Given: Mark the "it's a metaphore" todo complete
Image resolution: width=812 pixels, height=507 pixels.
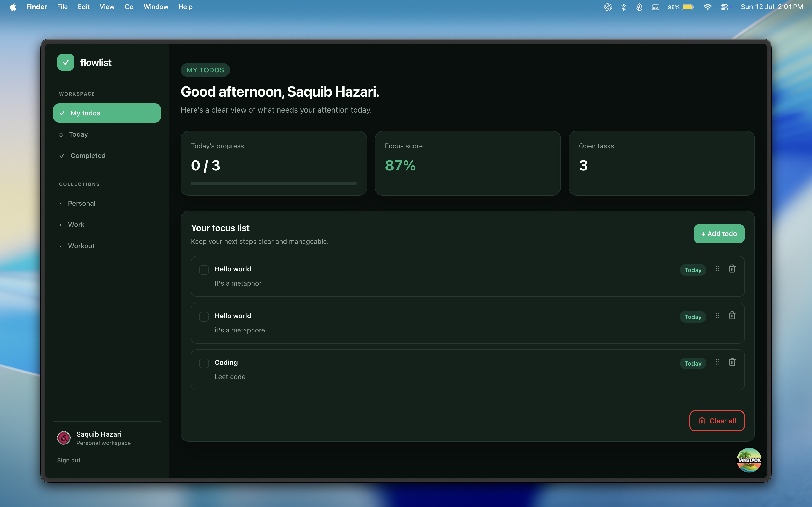Looking at the screenshot, I should tap(204, 317).
